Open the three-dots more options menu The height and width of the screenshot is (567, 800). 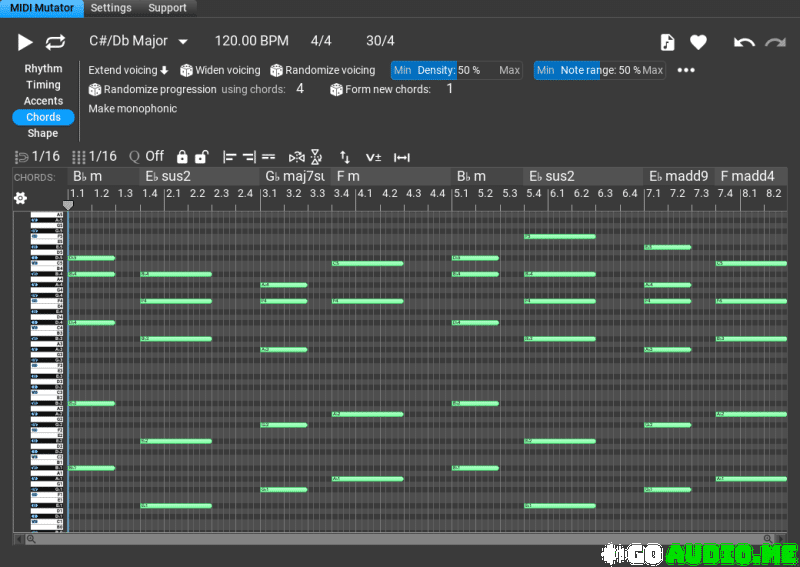(686, 70)
